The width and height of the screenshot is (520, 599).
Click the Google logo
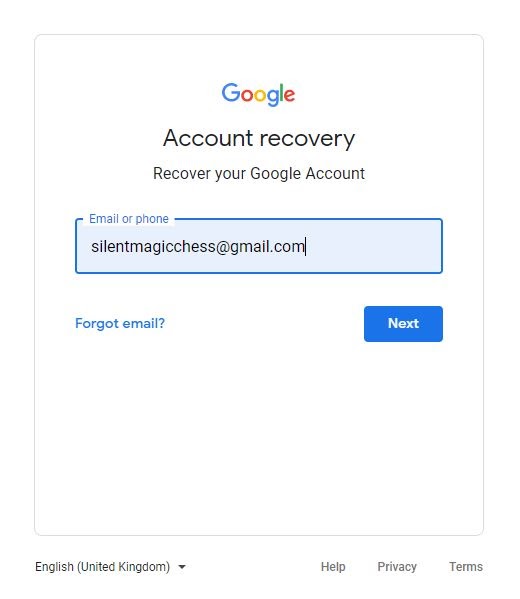pyautogui.click(x=258, y=94)
